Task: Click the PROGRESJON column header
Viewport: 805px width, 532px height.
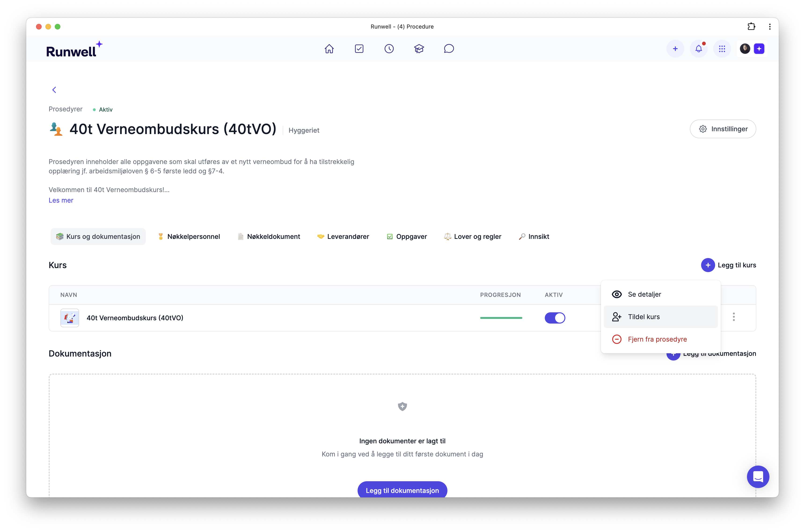Action: coord(500,295)
